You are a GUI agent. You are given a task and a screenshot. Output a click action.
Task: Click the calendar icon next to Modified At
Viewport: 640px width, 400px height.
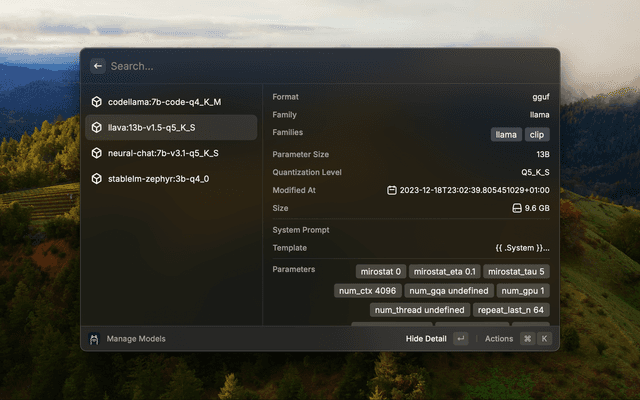392,190
